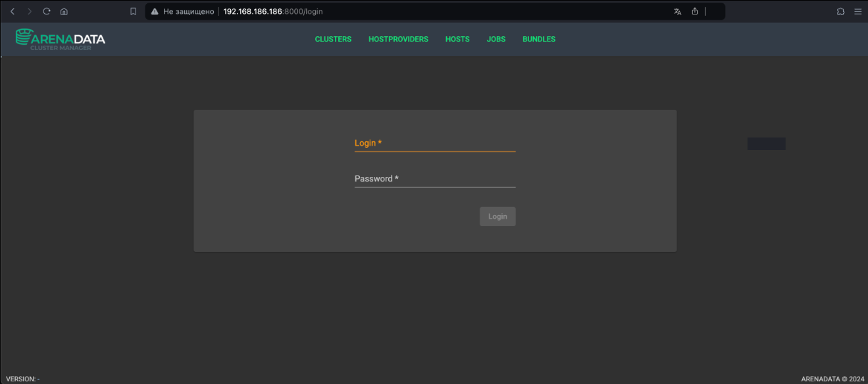Open the browser extensions puzzle icon
868x384 pixels.
point(840,11)
